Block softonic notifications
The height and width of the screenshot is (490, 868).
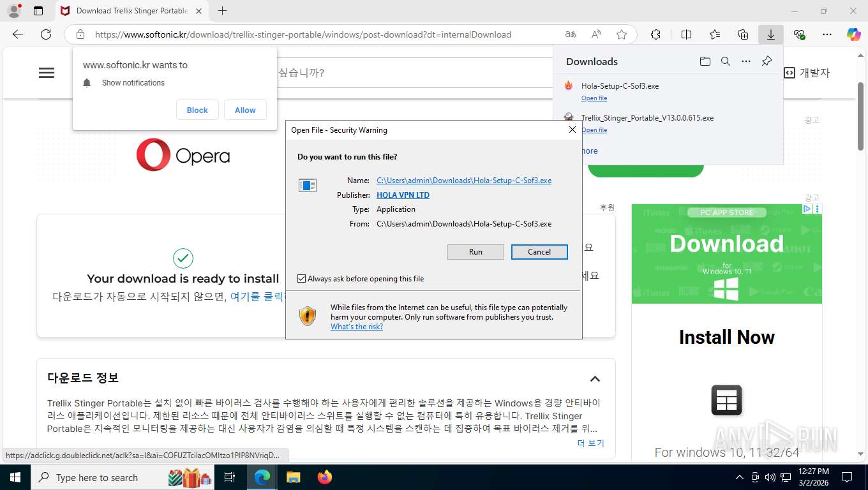[x=197, y=110]
